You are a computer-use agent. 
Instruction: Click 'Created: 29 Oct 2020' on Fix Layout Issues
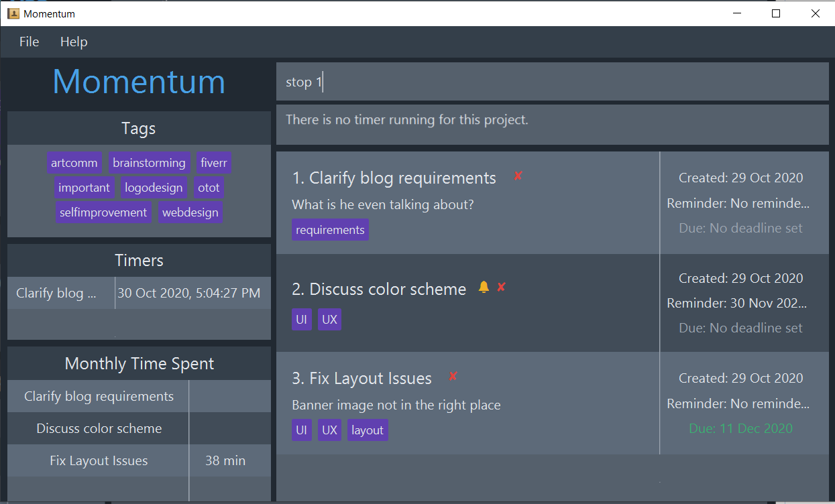(x=740, y=378)
